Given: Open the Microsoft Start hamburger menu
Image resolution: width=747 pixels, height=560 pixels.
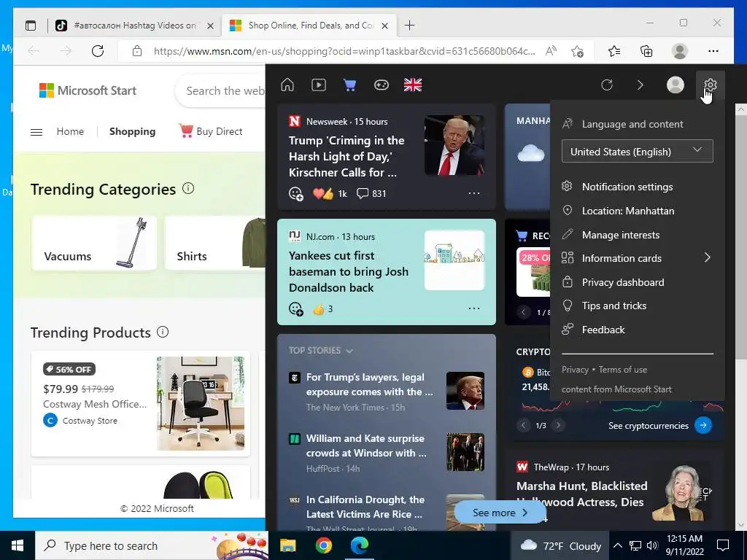Looking at the screenshot, I should pos(36,132).
